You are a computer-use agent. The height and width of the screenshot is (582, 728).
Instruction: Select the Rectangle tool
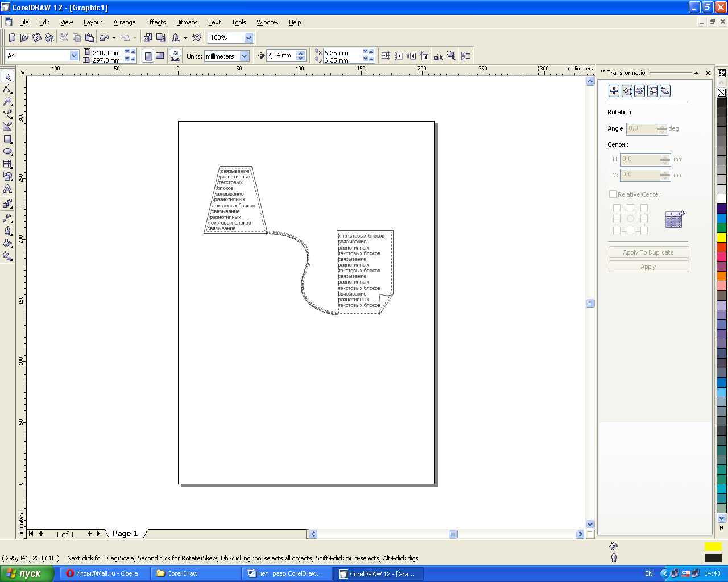[x=7, y=139]
